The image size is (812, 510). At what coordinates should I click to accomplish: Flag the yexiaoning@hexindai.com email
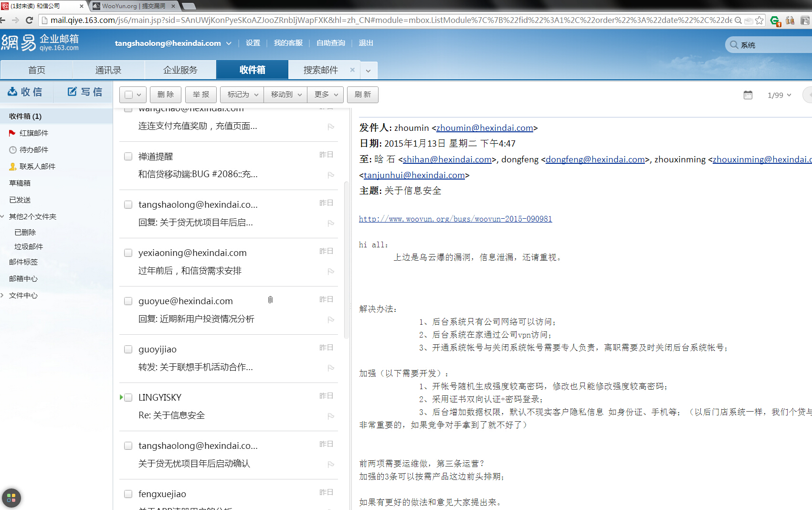(331, 271)
